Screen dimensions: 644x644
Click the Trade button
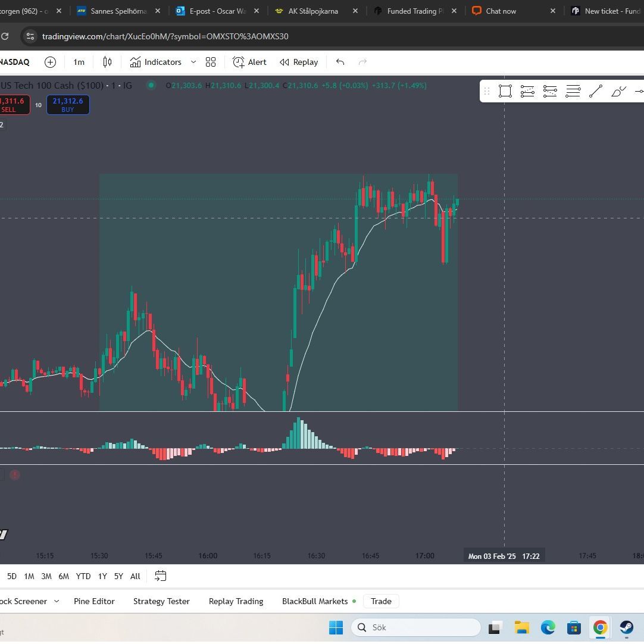[381, 601]
